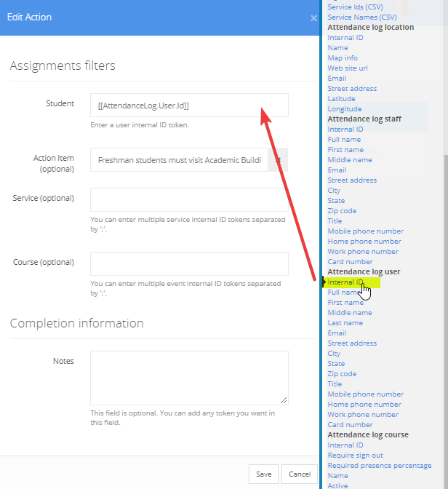Pick staff Home phone number token

[x=364, y=242]
